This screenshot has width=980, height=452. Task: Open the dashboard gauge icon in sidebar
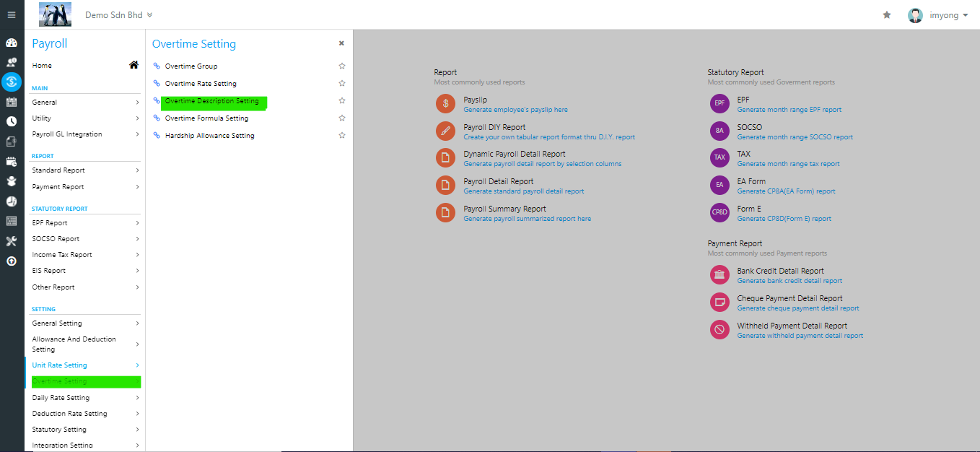coord(12,43)
